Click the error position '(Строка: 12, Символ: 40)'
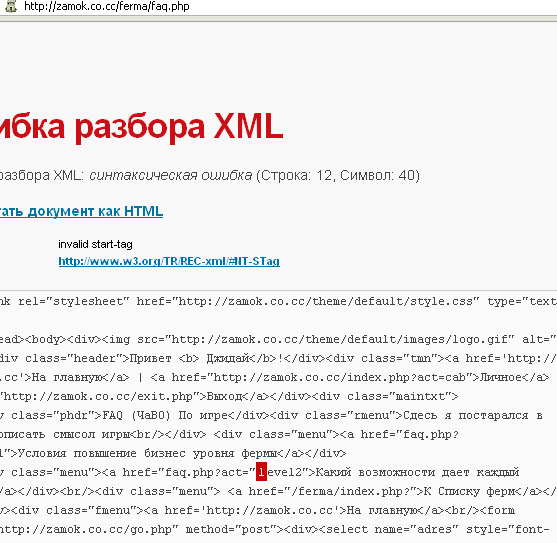557x543 pixels. pos(338,175)
